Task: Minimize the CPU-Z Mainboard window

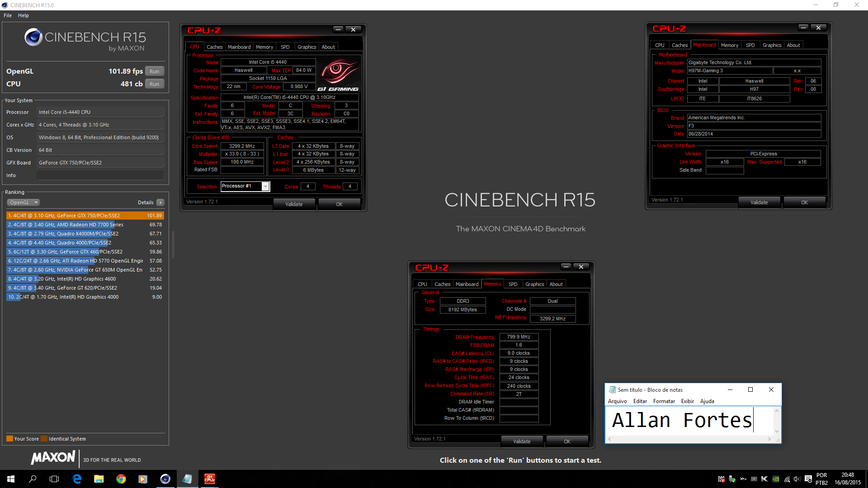Action: 803,28
